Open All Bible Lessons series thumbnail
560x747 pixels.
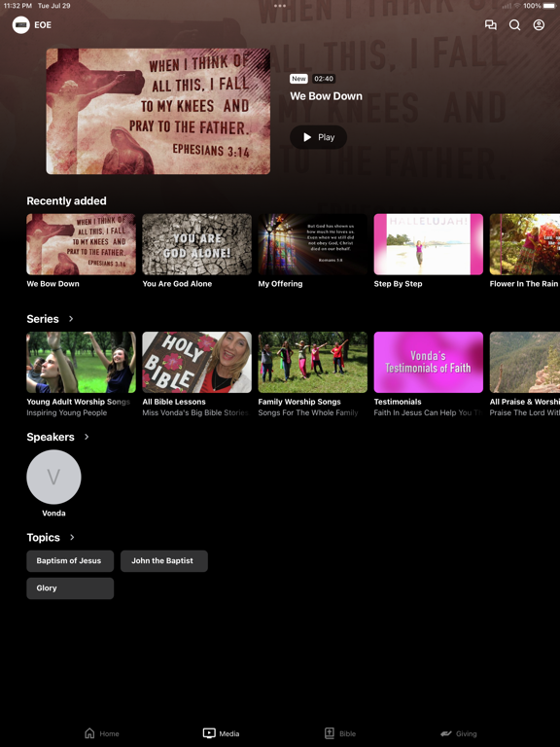click(x=196, y=362)
